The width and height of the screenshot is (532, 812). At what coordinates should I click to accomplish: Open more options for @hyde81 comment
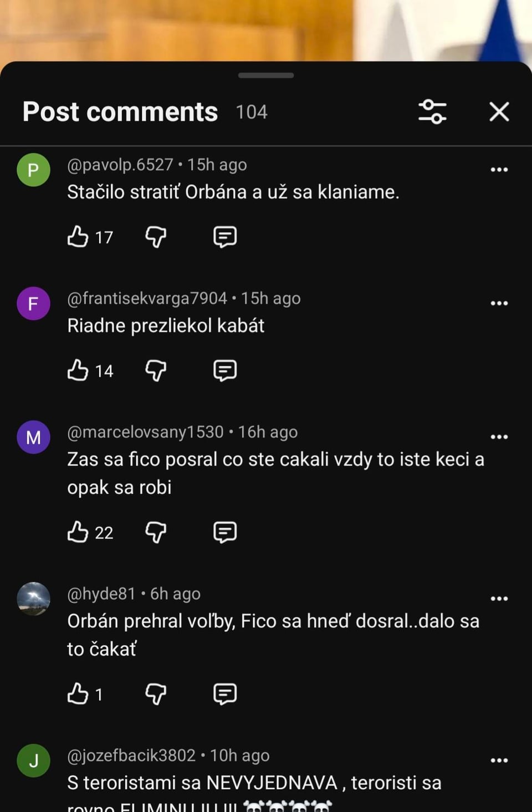(499, 599)
